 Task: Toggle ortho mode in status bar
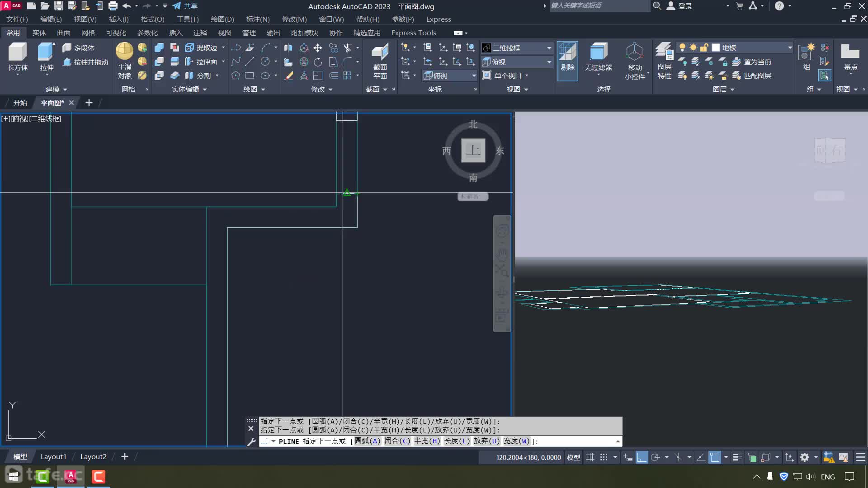(642, 457)
